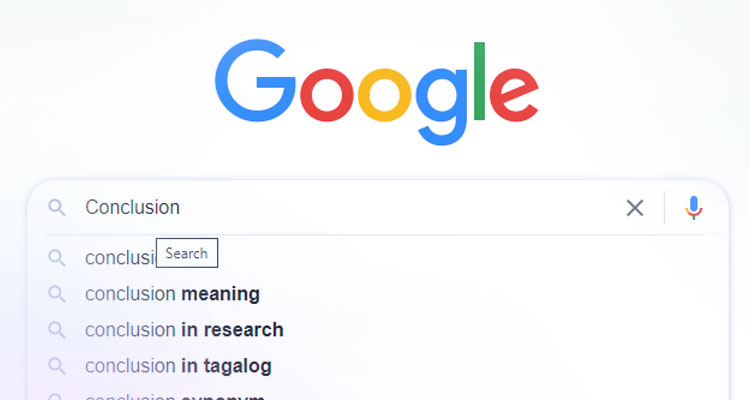Select the partially visible 'conclusion synonym' suggestion
750x400 pixels.
click(175, 397)
